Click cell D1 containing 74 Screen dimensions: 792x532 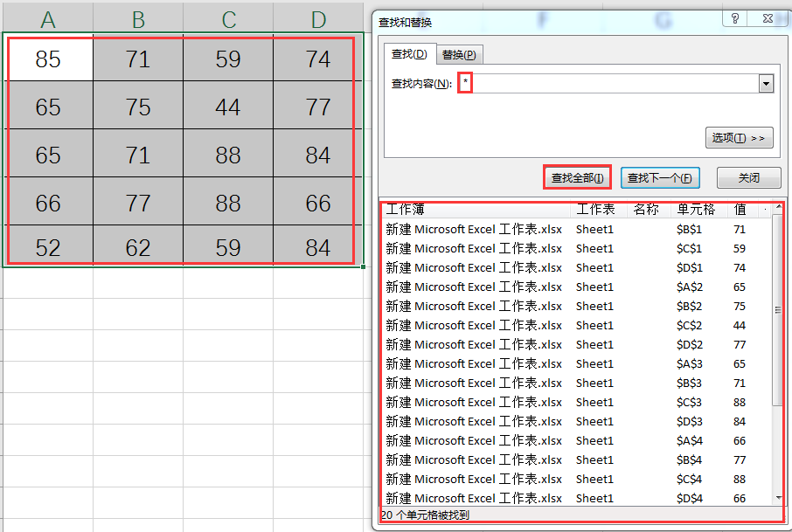318,59
